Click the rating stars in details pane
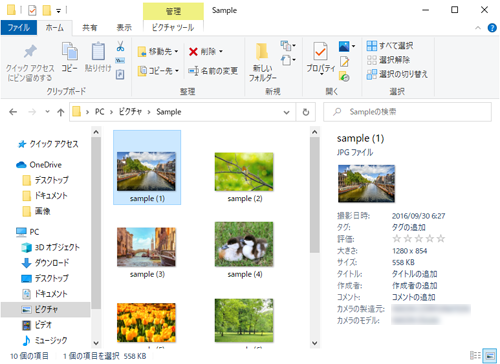The height and width of the screenshot is (364, 500). pos(419,238)
